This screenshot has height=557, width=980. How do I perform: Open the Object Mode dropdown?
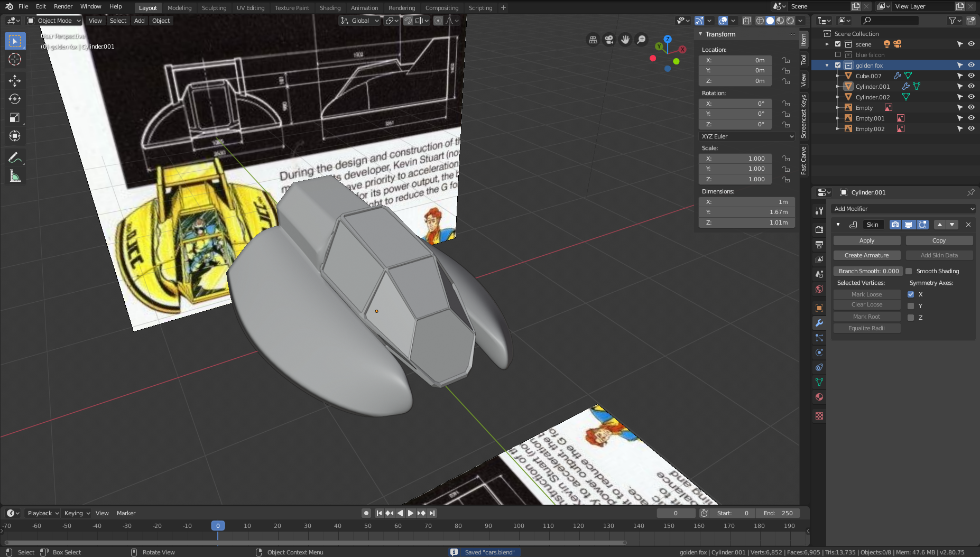(x=54, y=21)
